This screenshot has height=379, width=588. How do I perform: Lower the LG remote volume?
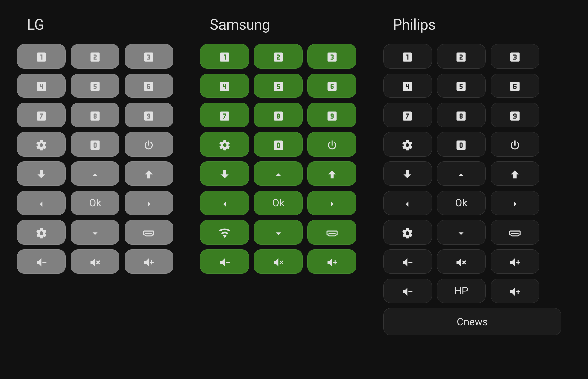point(41,262)
